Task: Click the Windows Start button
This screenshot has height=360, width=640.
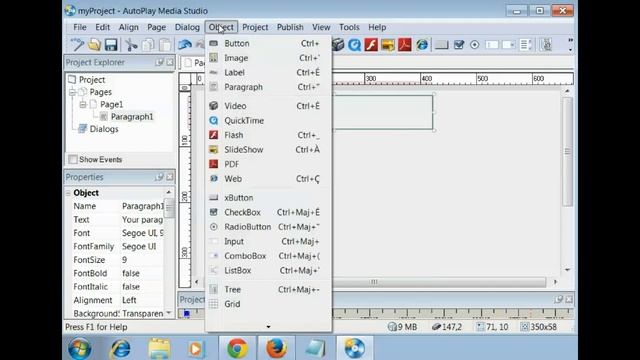Action: (80, 349)
